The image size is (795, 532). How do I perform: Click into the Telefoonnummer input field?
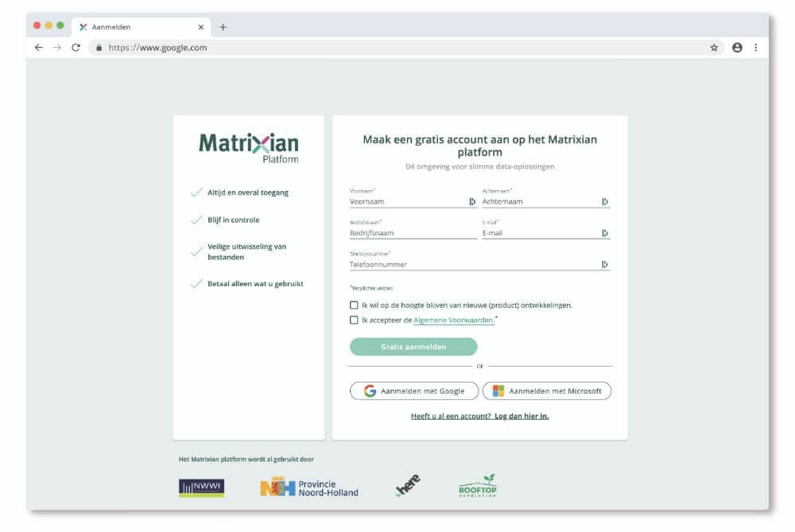click(x=479, y=265)
